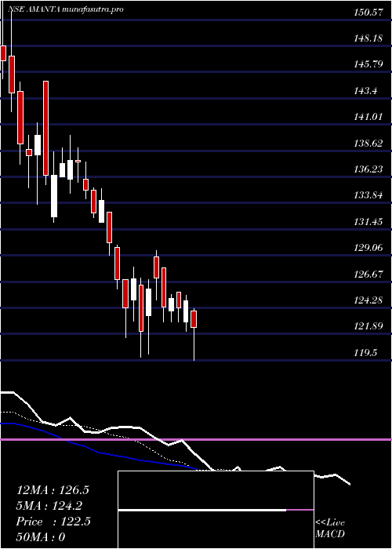This screenshot has width=392, height=549.
Task: Click the 133.84 price axis label
Action: coord(367,195)
